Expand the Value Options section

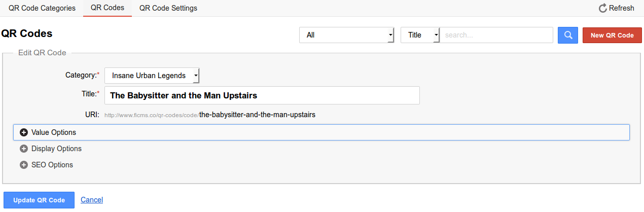[x=54, y=132]
